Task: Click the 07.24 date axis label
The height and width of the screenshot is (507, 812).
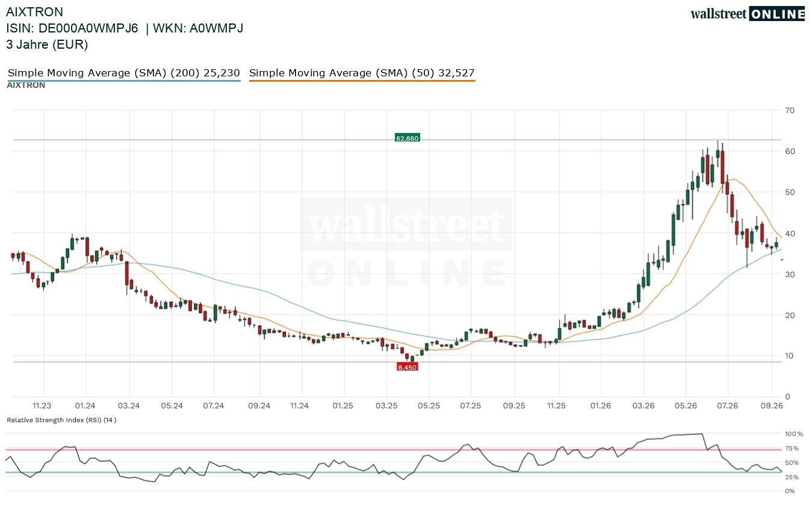Action: click(x=214, y=406)
